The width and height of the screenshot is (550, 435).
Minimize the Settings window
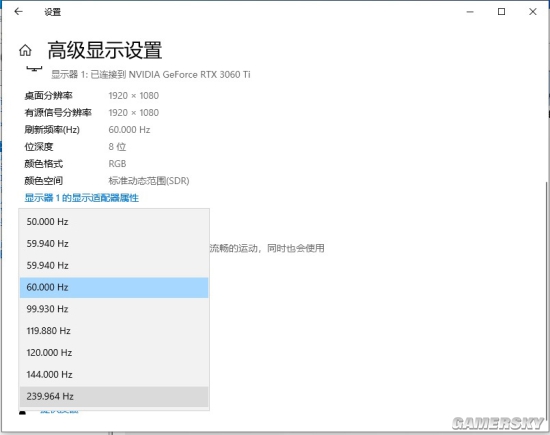[470, 12]
